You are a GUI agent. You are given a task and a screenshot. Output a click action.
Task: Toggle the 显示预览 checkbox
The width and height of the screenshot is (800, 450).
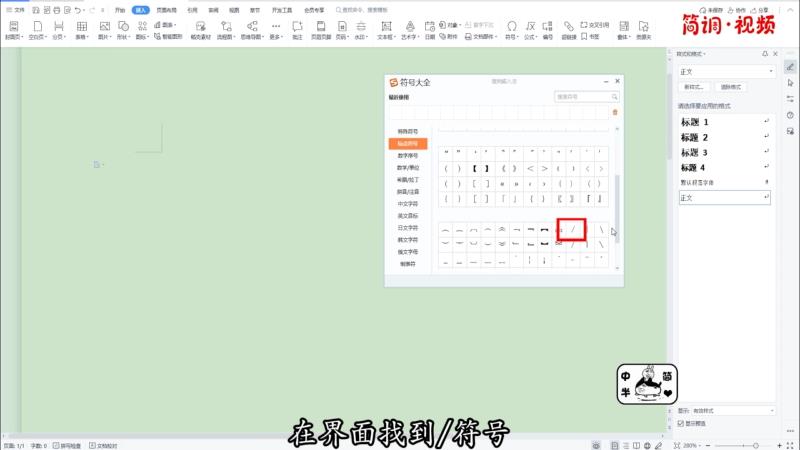[682, 423]
